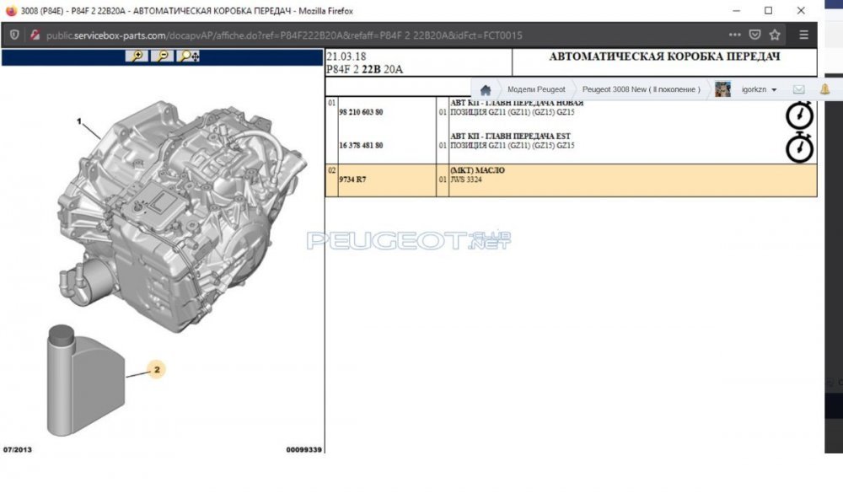843x504 pixels.
Task: Click the zoom out magnifier button
Action: (162, 56)
